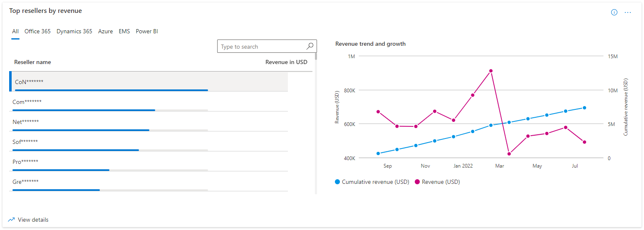
Task: Select the Power BI tab
Action: [147, 31]
